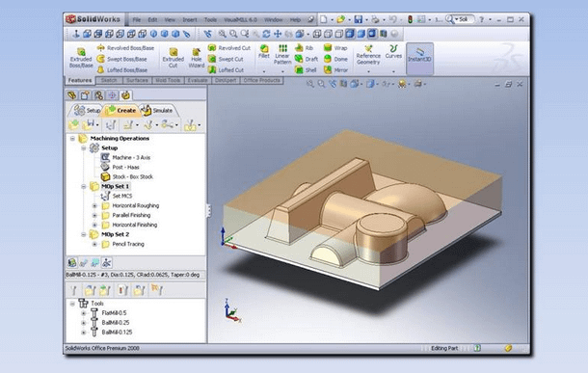Open the File menu
The width and height of the screenshot is (588, 373).
[x=137, y=19]
